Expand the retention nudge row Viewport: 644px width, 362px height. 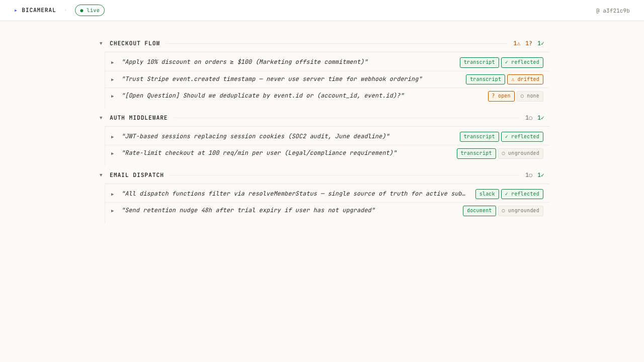(113, 211)
